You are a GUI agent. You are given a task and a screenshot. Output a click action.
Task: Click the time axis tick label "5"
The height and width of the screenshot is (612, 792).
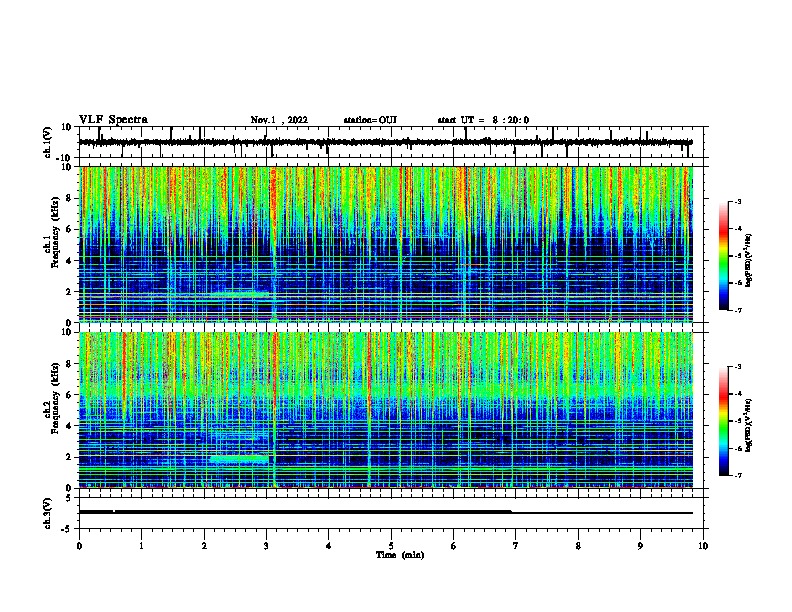[x=391, y=546]
